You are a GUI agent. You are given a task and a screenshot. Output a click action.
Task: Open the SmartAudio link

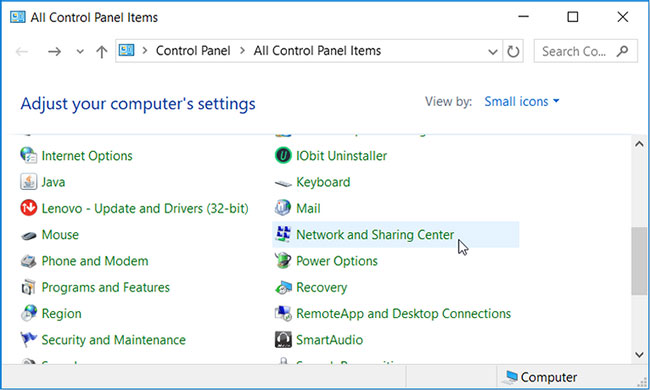tap(330, 340)
